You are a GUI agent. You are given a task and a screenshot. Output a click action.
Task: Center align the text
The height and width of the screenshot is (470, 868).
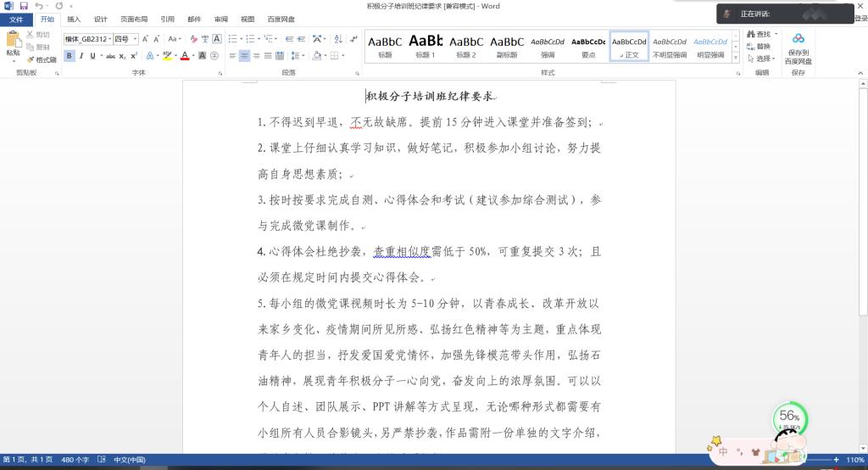point(244,56)
